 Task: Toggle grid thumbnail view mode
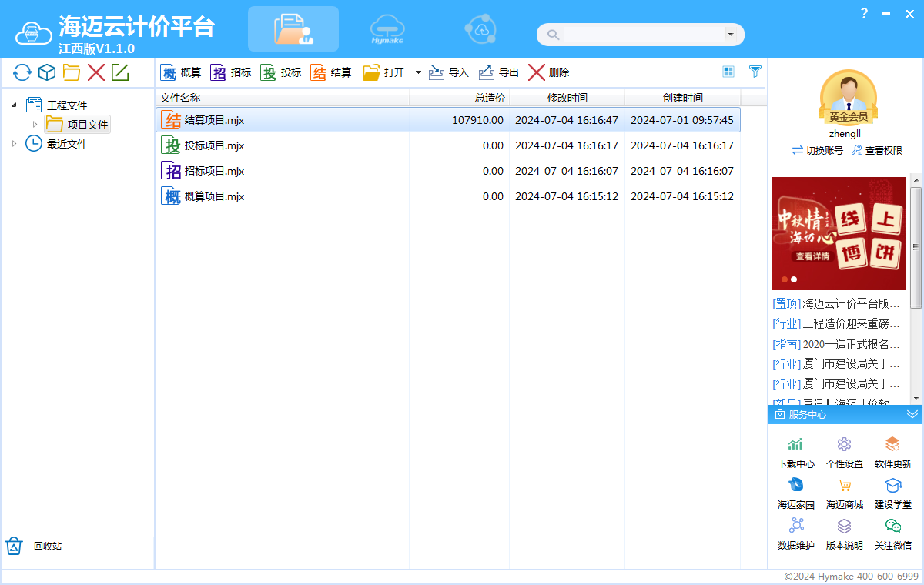pos(728,72)
